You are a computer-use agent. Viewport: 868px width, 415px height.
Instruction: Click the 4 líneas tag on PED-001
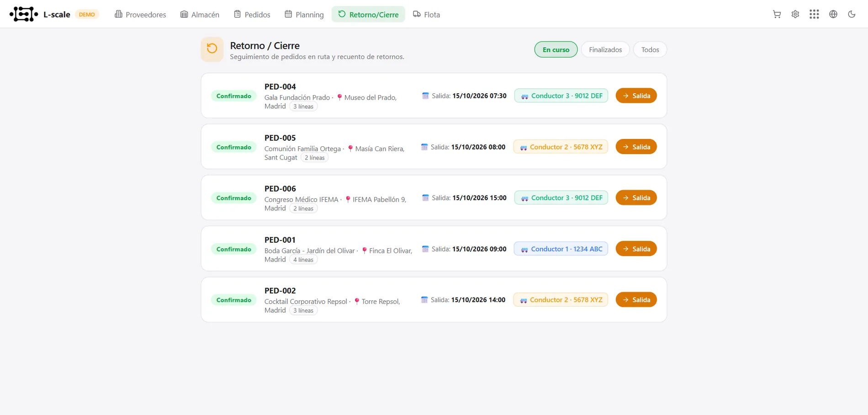(x=303, y=260)
